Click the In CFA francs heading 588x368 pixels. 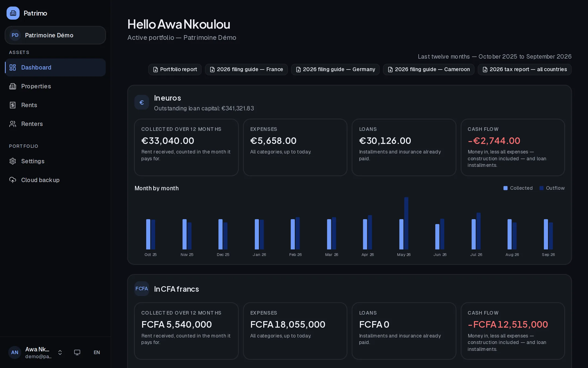[x=176, y=289]
